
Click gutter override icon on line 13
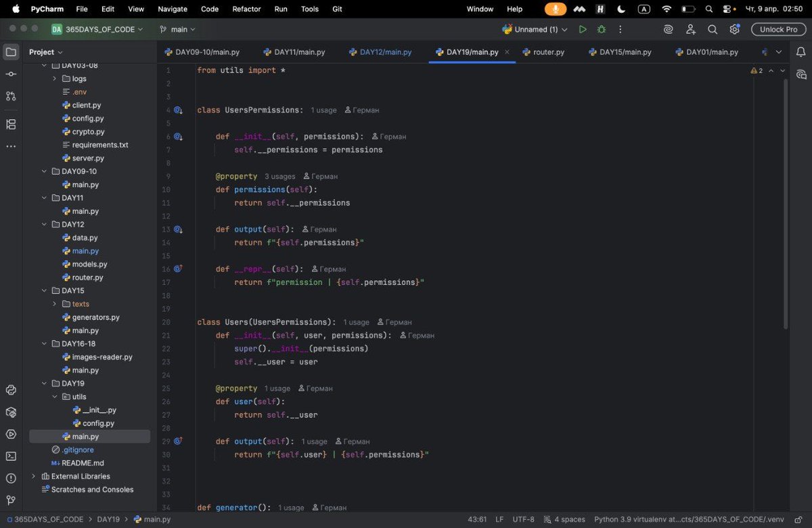pyautogui.click(x=178, y=229)
